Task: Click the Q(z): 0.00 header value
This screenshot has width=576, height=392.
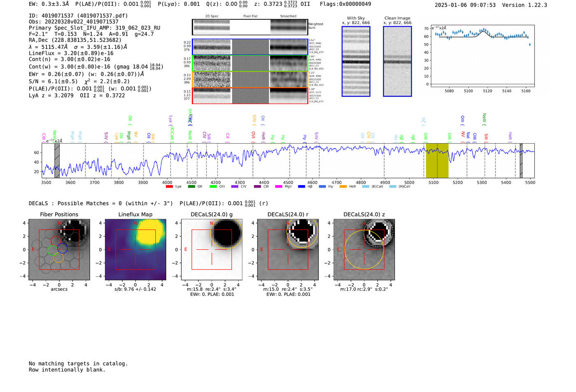Action: point(228,4)
